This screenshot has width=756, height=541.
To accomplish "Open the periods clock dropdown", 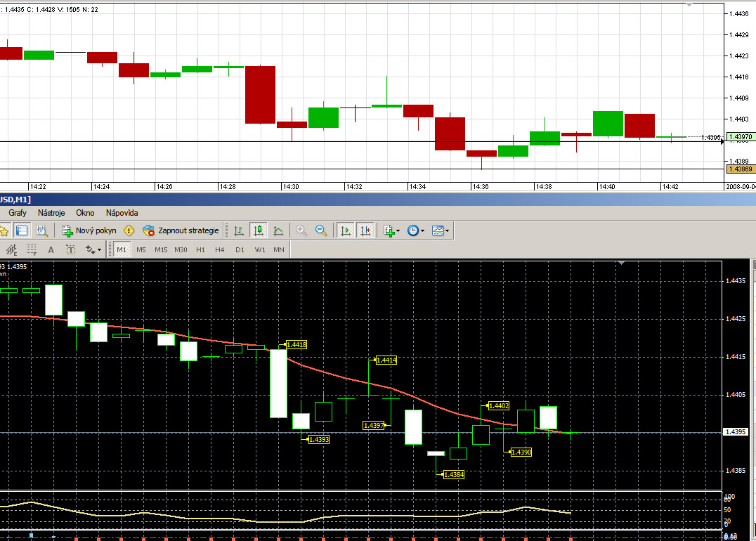I will [x=416, y=230].
